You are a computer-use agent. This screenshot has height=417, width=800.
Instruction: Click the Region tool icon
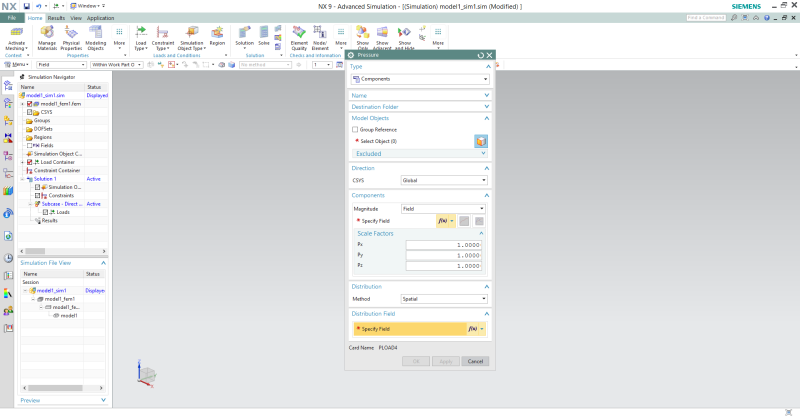pyautogui.click(x=217, y=33)
